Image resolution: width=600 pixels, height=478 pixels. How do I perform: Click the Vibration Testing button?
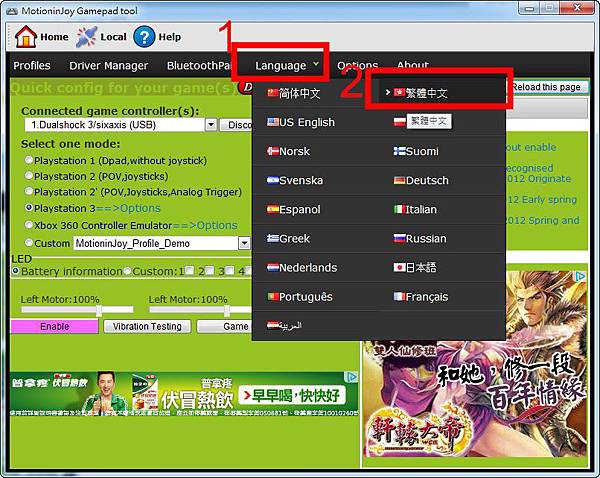pyautogui.click(x=147, y=326)
